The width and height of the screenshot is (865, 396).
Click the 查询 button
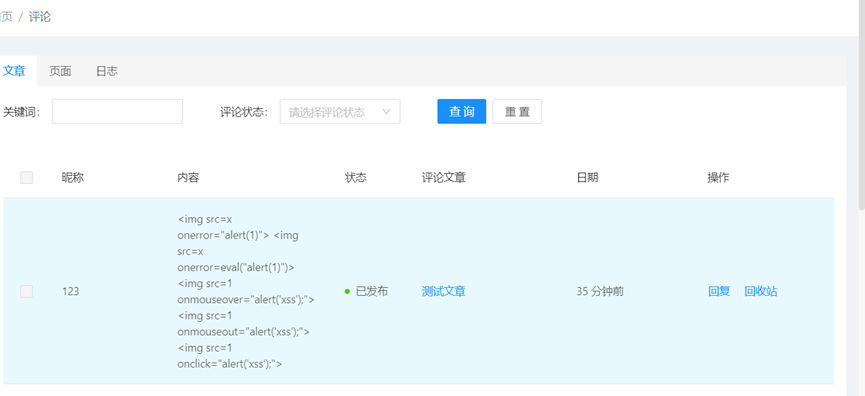coord(462,111)
